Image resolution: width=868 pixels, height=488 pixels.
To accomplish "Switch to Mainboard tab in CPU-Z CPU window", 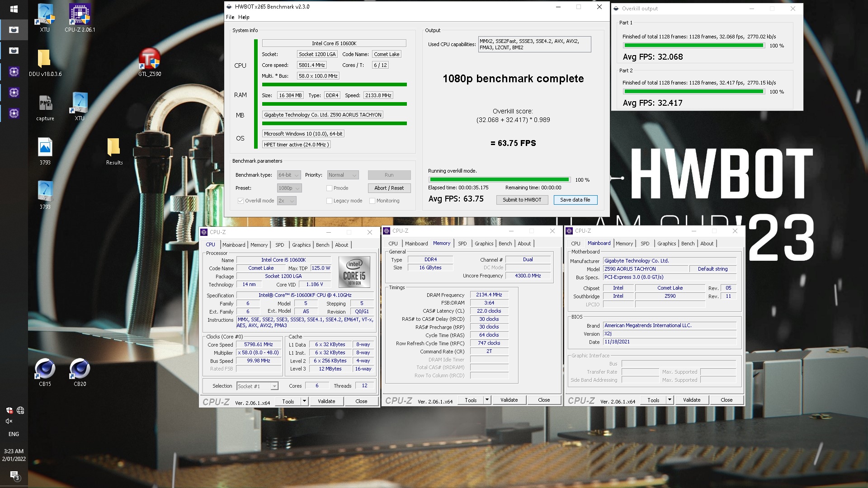I will pyautogui.click(x=234, y=245).
